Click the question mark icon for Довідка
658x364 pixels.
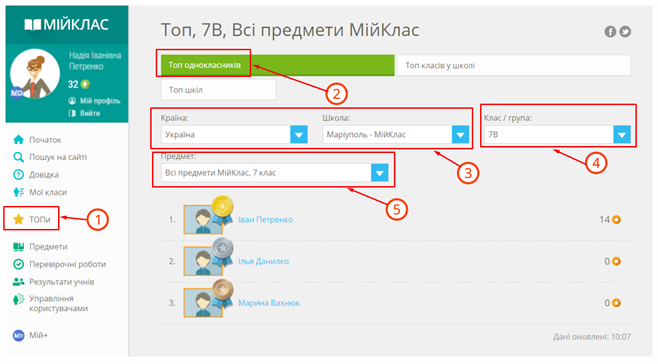18,175
